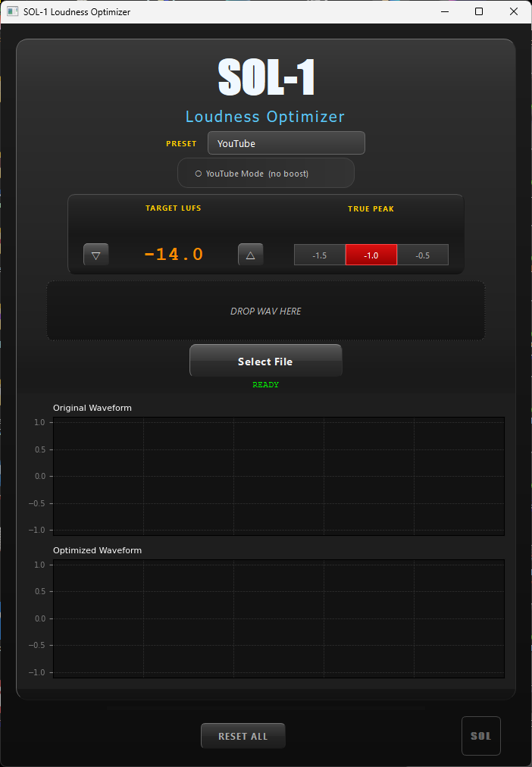Click the -14.0 target LUFS value

tap(174, 255)
